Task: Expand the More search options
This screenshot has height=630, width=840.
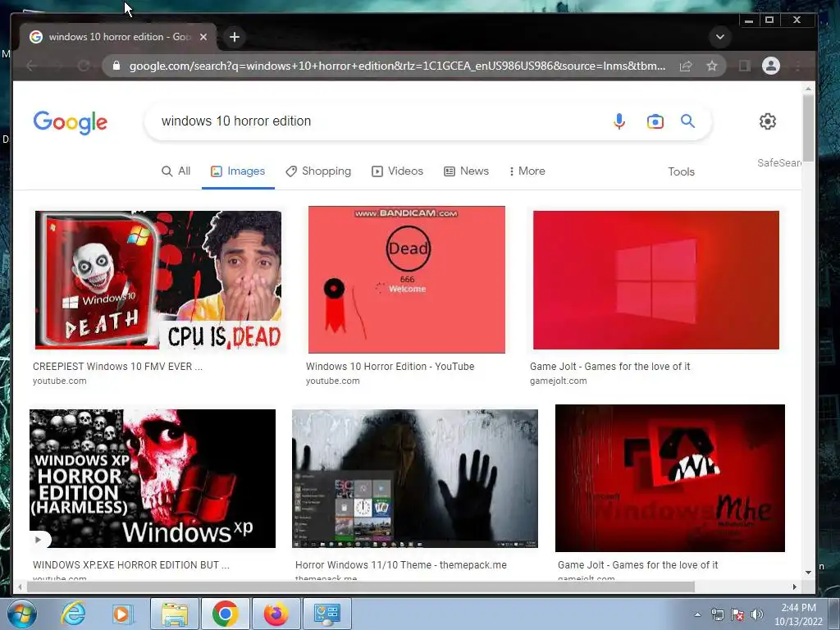Action: click(x=527, y=171)
